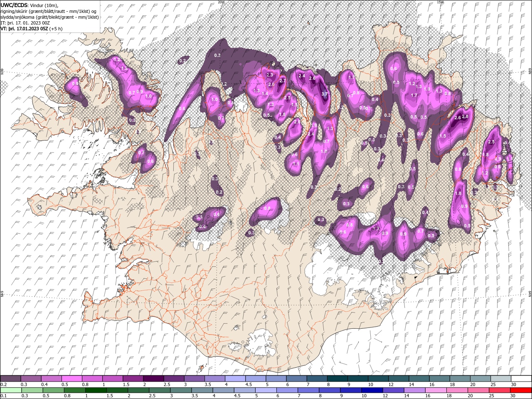Click the 1.4 precipitation value on the map
532x399 pixels.
265,94
